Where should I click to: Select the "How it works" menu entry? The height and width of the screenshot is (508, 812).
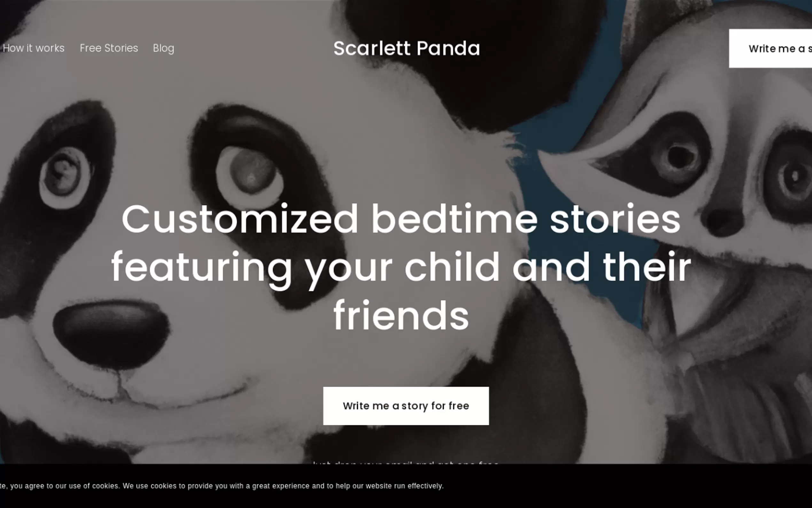coord(33,48)
